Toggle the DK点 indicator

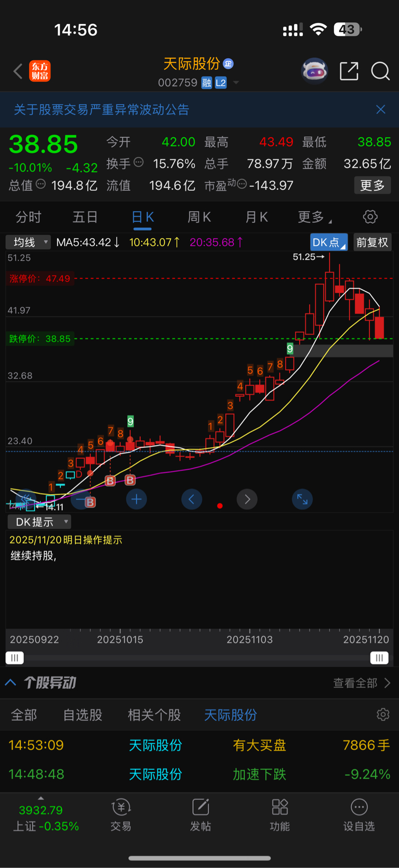(x=329, y=242)
